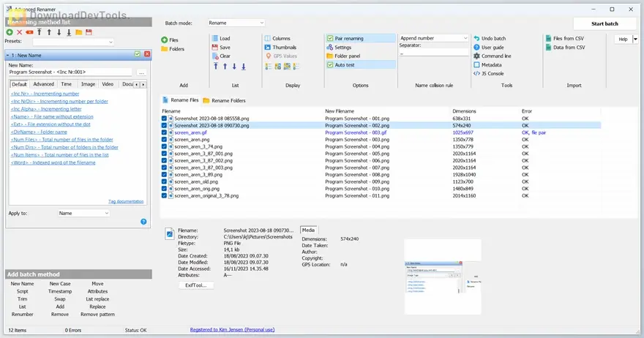The width and height of the screenshot is (644, 338).
Task: Move method to bottom in method list toolbar
Action: click(x=69, y=32)
